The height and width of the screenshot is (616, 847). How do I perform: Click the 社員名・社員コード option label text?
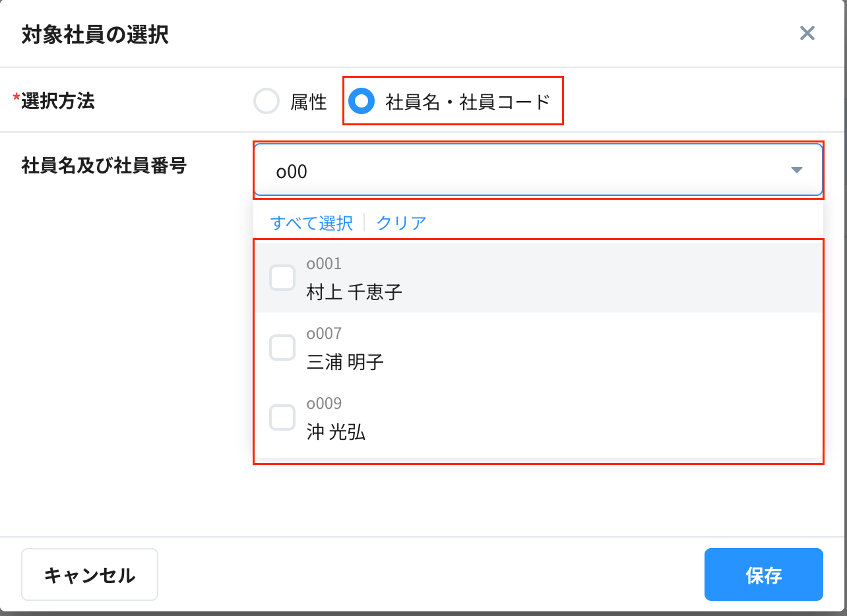pyautogui.click(x=468, y=102)
